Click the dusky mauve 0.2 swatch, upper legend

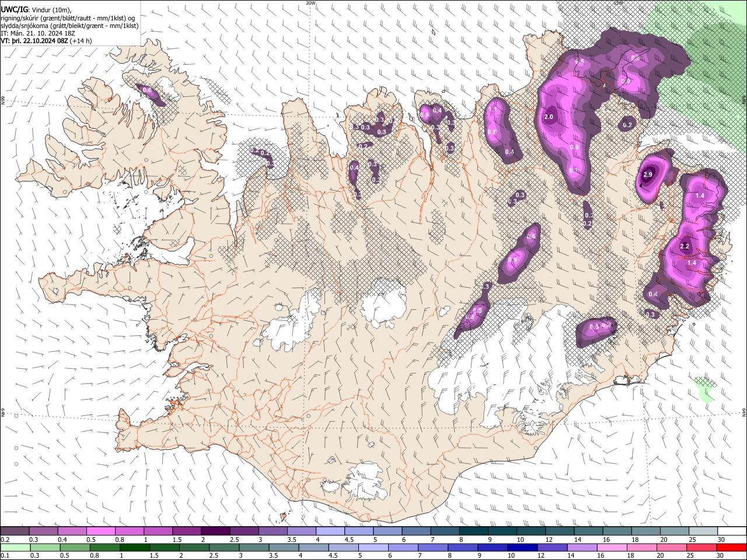15,531
